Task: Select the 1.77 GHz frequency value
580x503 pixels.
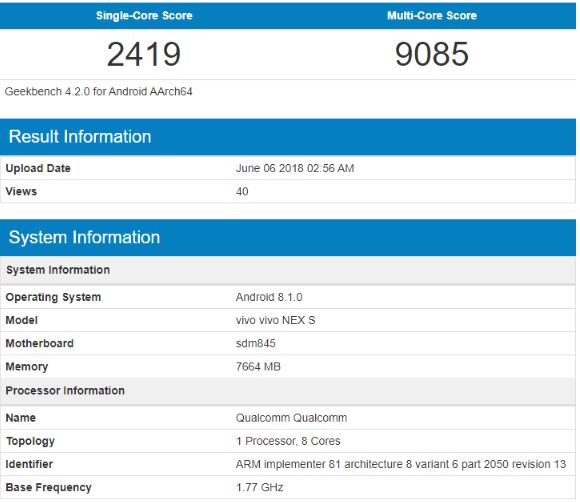Action: click(260, 488)
